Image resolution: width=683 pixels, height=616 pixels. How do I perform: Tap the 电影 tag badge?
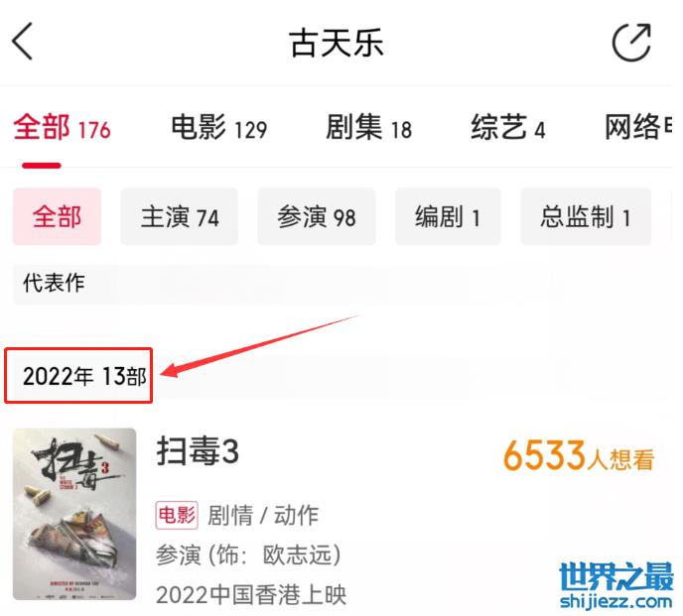(177, 516)
